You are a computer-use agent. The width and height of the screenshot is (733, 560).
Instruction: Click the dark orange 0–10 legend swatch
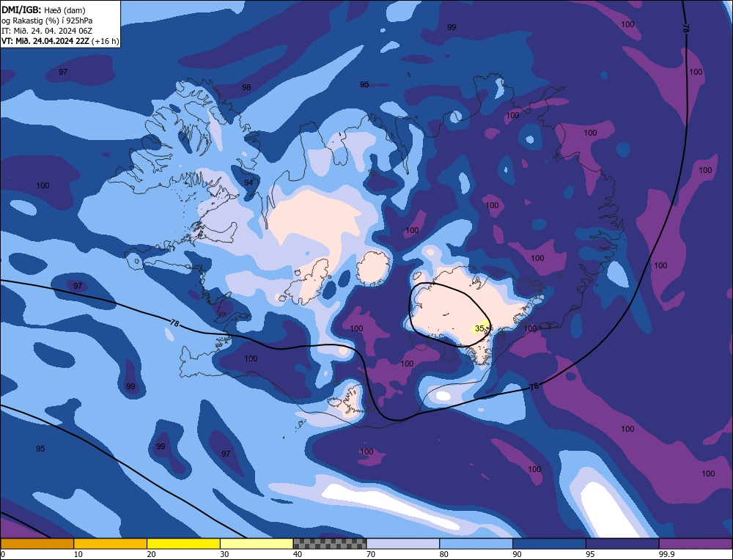37,543
